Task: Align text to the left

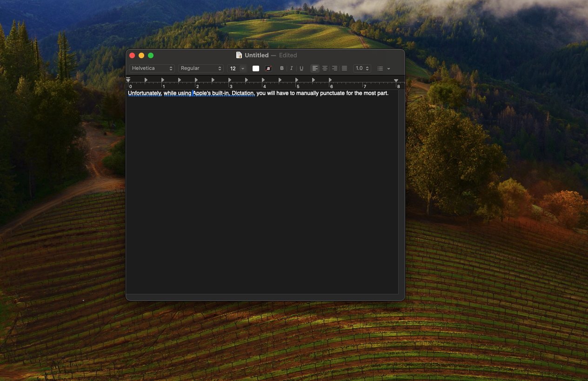Action: click(x=315, y=68)
